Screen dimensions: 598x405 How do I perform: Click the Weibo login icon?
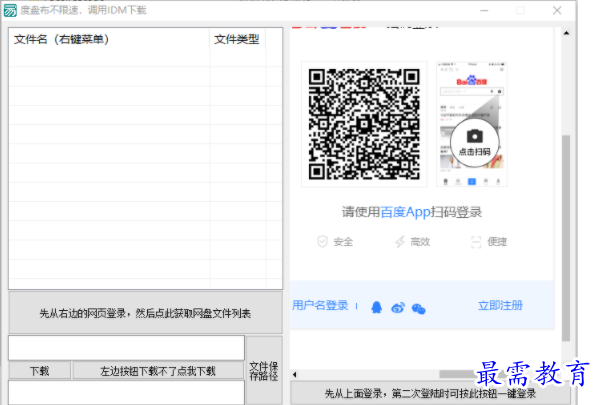click(398, 307)
